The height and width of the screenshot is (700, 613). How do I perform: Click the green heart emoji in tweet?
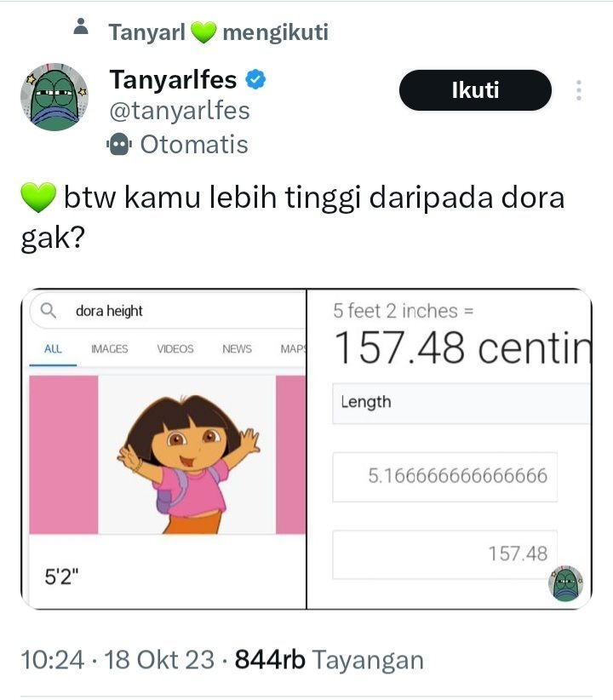(x=38, y=198)
